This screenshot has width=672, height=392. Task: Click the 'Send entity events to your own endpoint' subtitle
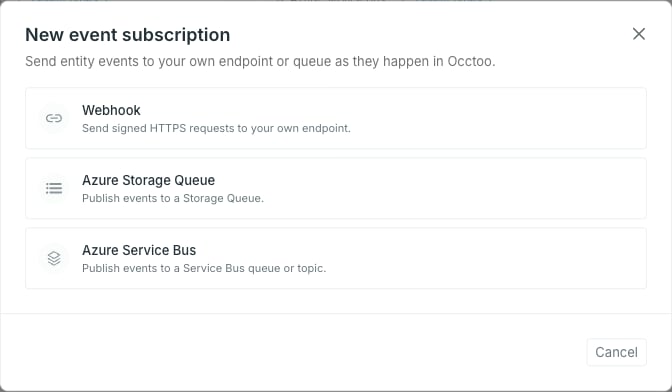[260, 61]
